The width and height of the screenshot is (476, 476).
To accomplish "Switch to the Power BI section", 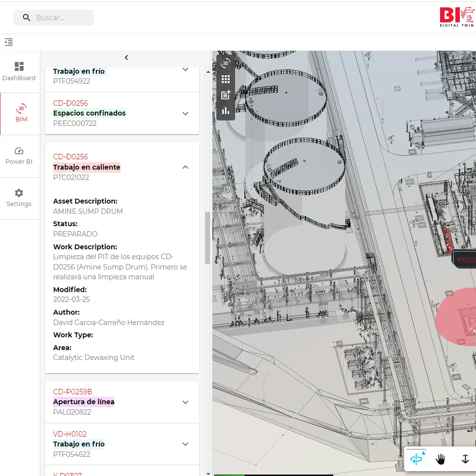I will point(19,155).
